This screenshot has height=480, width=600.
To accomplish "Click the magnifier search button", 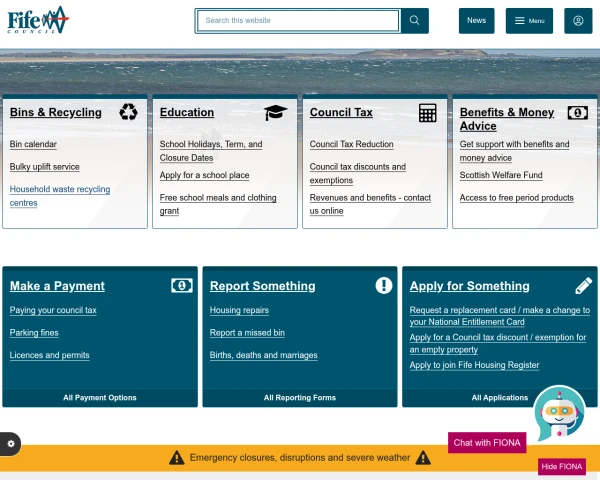I will [x=414, y=21].
